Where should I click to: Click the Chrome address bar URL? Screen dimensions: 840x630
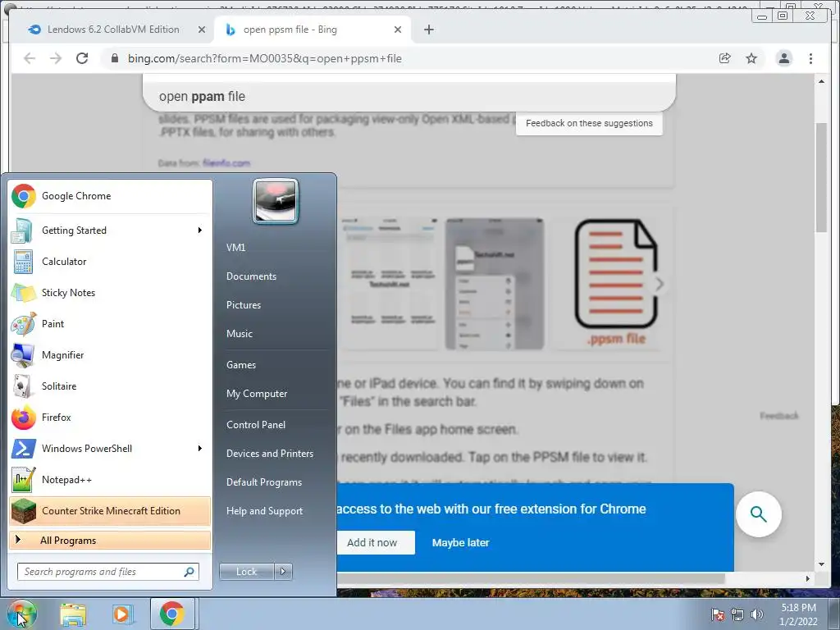[265, 58]
